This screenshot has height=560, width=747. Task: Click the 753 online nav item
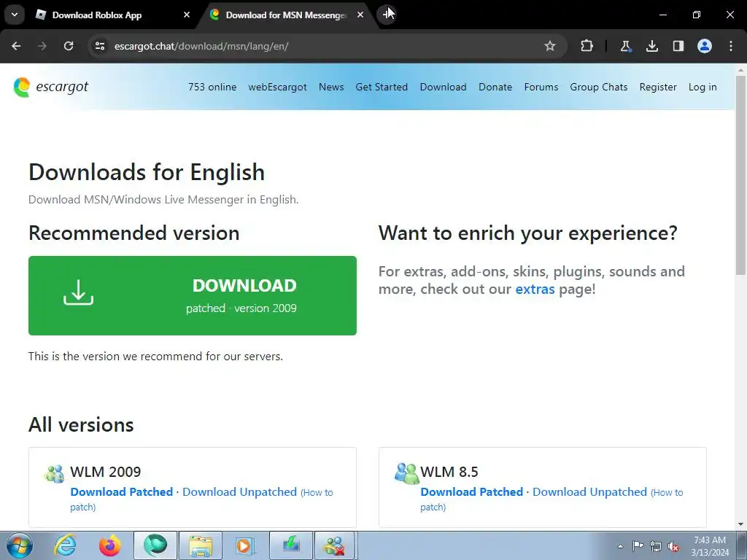(212, 87)
